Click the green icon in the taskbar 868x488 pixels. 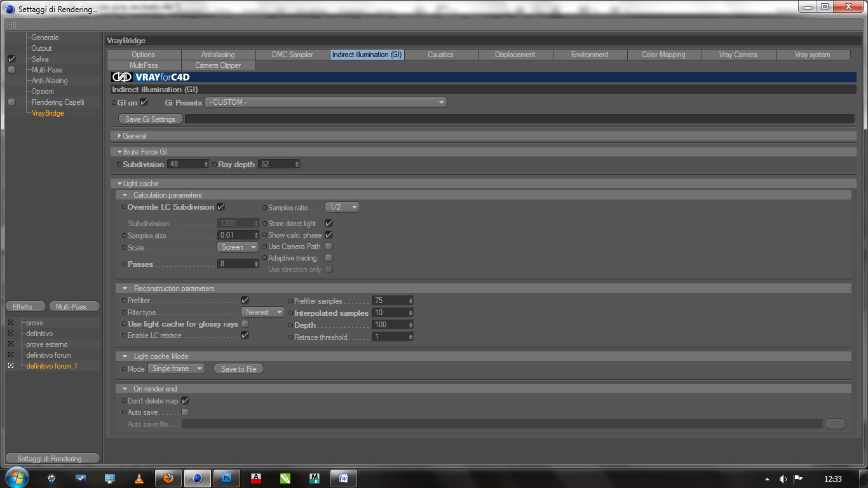point(285,478)
